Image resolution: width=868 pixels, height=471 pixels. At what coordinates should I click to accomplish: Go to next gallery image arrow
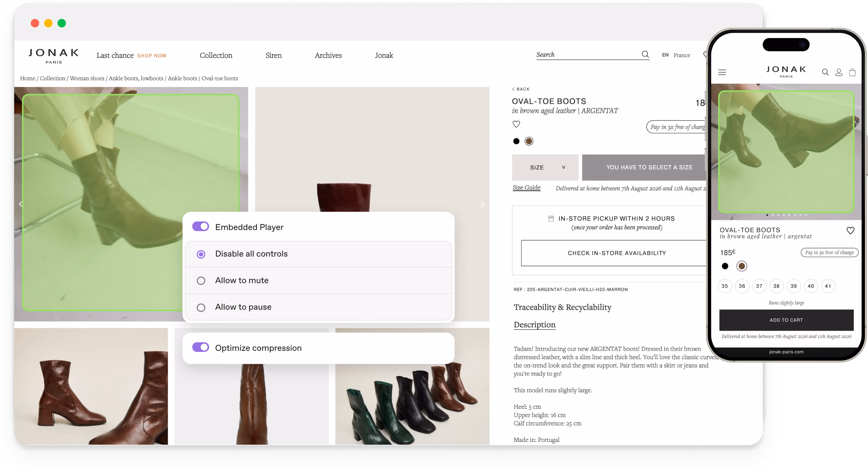[x=482, y=205]
